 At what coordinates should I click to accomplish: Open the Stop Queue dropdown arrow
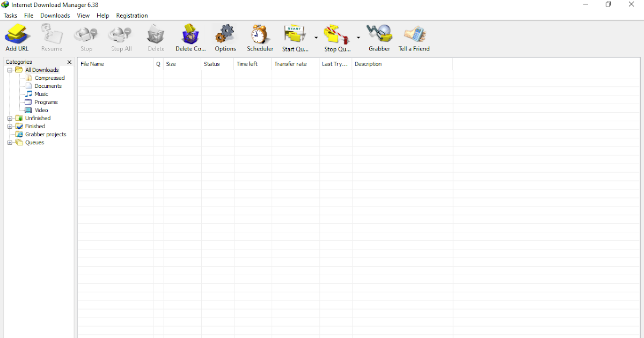(x=358, y=38)
